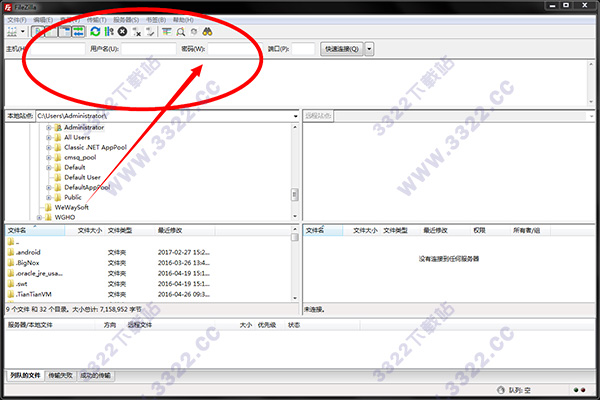Open the 书签(B) menu
The width and height of the screenshot is (600, 400).
(156, 20)
